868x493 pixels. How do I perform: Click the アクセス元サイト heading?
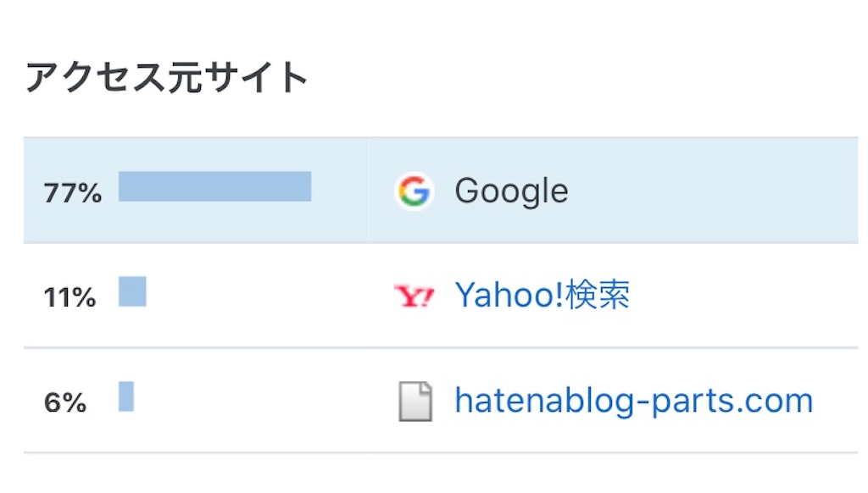pos(167,77)
